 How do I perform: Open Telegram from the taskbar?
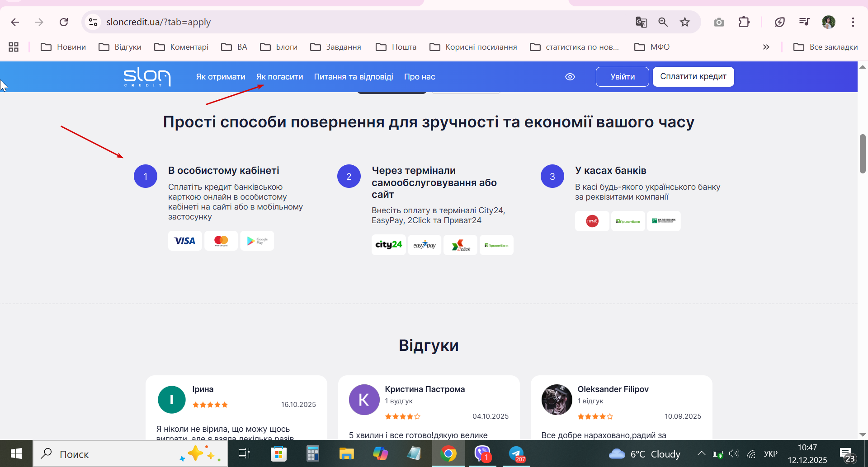[516, 454]
